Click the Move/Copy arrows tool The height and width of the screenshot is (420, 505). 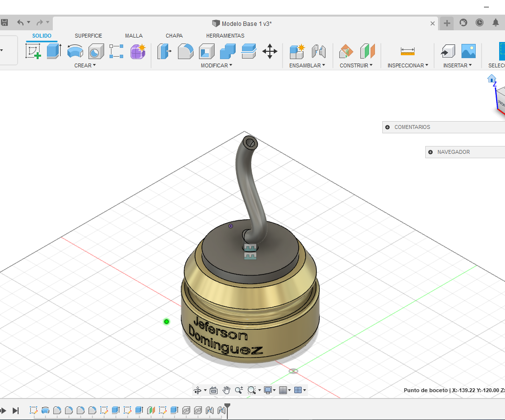pos(270,51)
